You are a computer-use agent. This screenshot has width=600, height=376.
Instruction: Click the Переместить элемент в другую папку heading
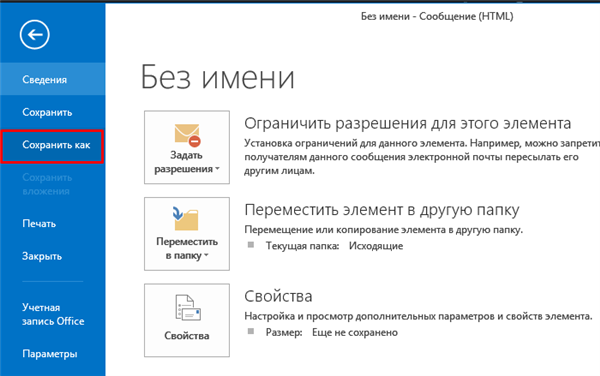coord(382,210)
